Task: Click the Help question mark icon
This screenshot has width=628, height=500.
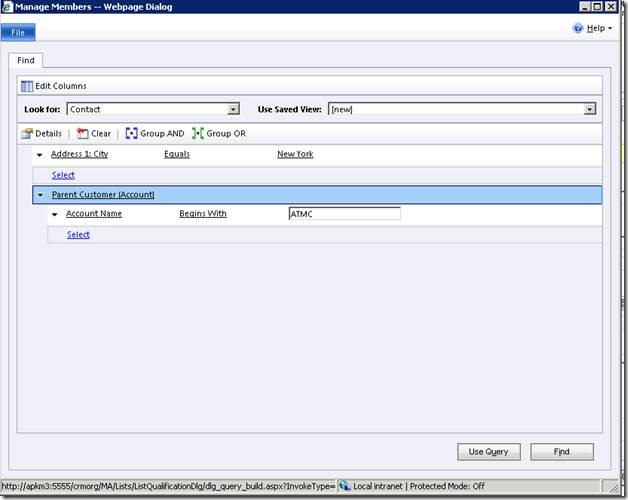Action: [x=578, y=28]
